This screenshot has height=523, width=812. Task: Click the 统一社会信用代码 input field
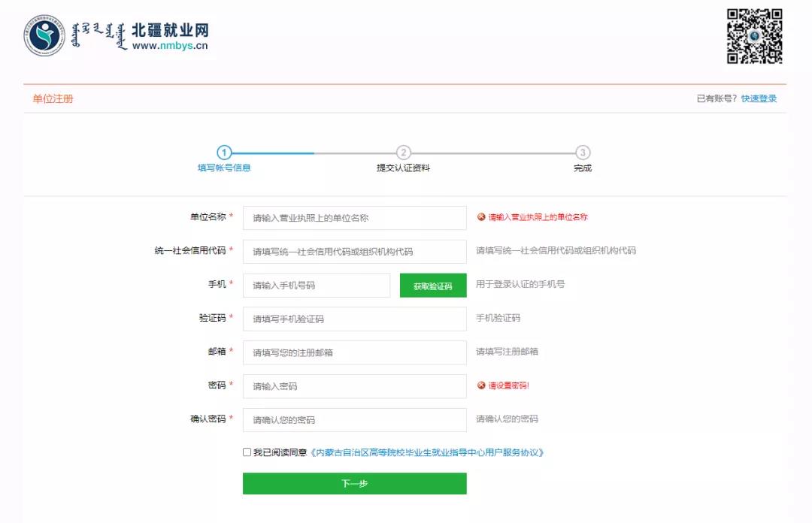click(x=354, y=252)
